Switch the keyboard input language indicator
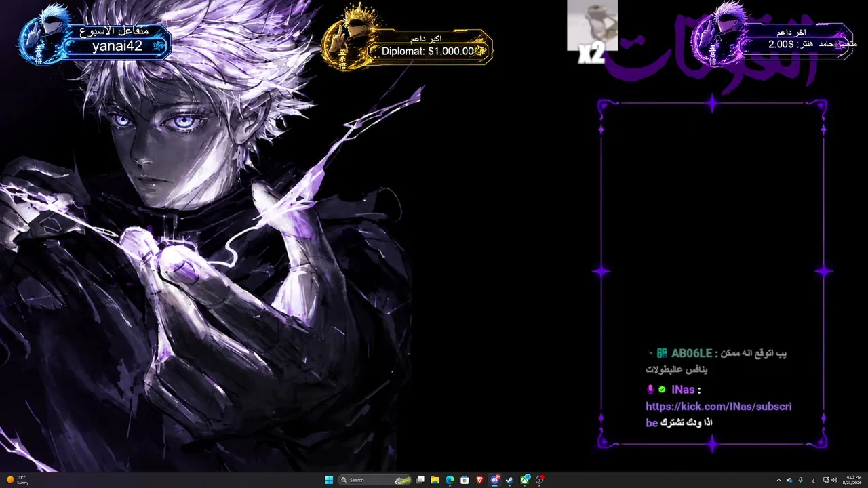This screenshot has width=868, height=488. point(813,480)
